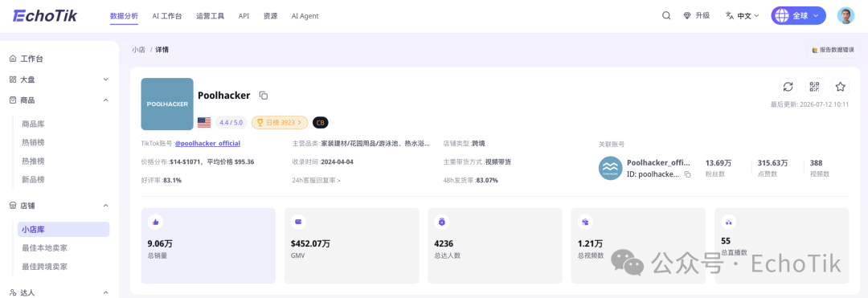Open 商品库 in sidebar
868x298 pixels.
coord(33,124)
